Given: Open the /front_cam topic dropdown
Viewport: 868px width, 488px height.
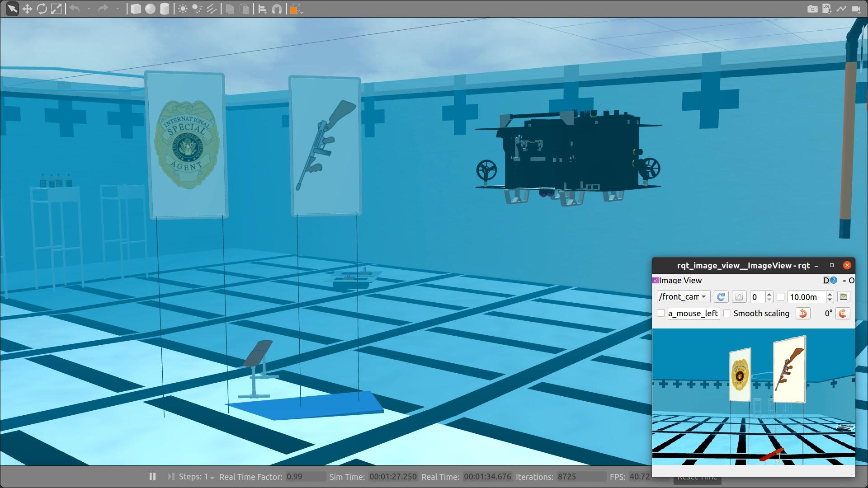Looking at the screenshot, I should 683,297.
